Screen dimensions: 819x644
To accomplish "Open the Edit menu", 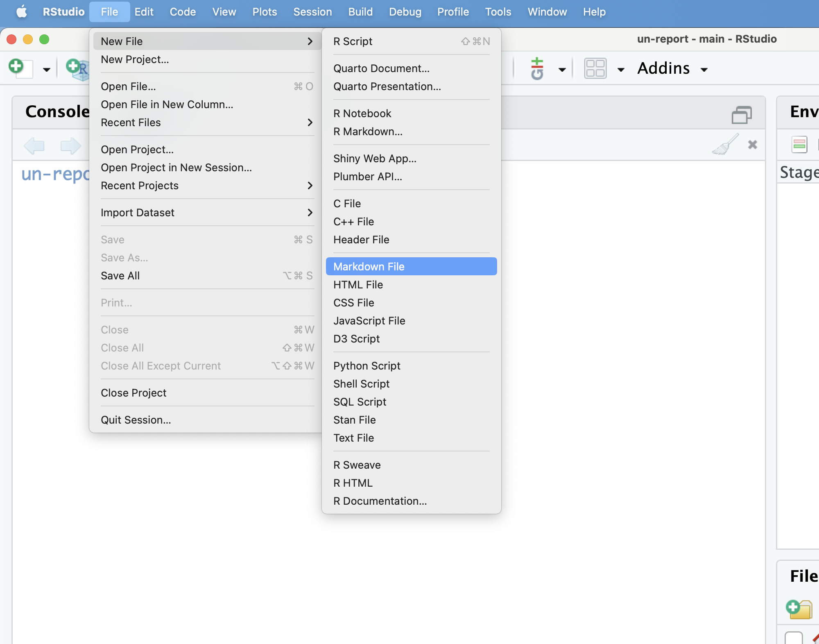I will tap(144, 12).
